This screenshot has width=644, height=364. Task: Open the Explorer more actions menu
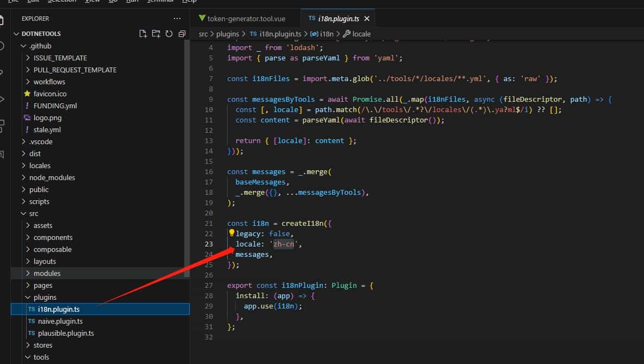[x=177, y=18]
